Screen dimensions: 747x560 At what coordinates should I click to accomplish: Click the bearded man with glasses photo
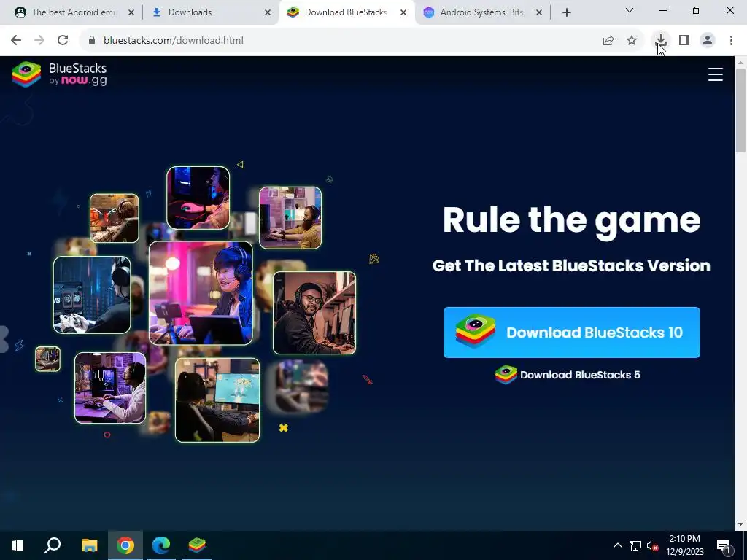pyautogui.click(x=314, y=313)
